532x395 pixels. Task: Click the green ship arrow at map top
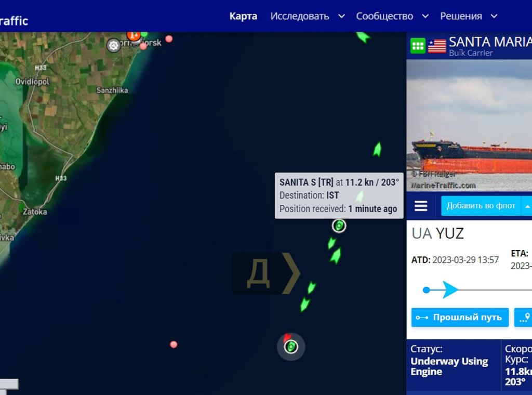pyautogui.click(x=363, y=37)
